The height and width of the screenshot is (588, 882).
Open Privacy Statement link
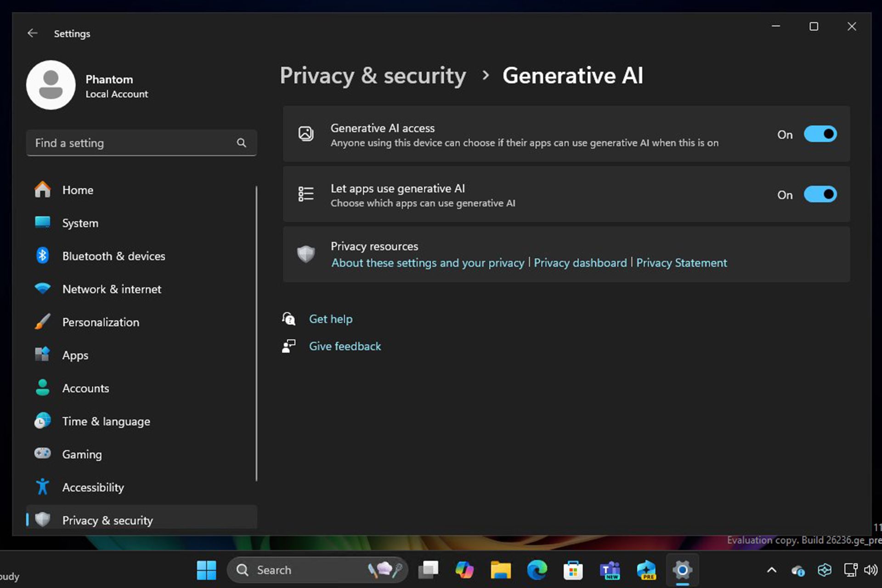(682, 262)
